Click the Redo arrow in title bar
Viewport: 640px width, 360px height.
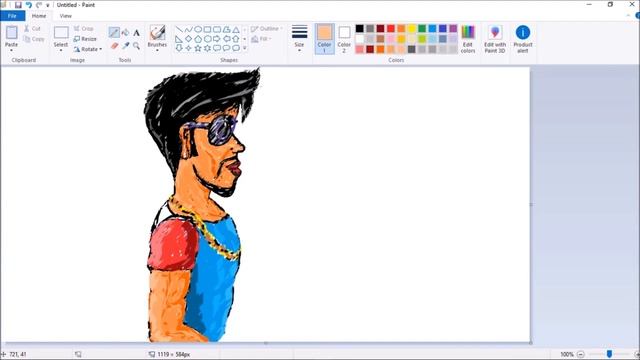(x=39, y=5)
